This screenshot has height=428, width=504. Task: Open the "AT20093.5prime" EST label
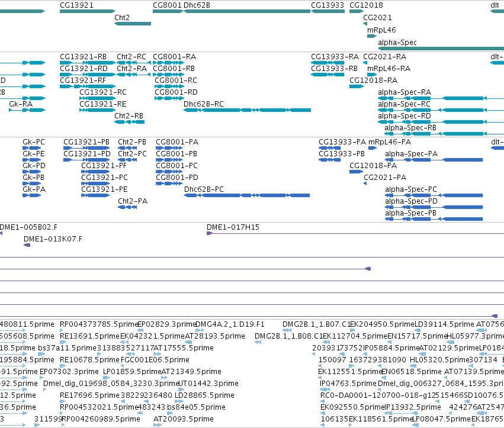coord(184,419)
